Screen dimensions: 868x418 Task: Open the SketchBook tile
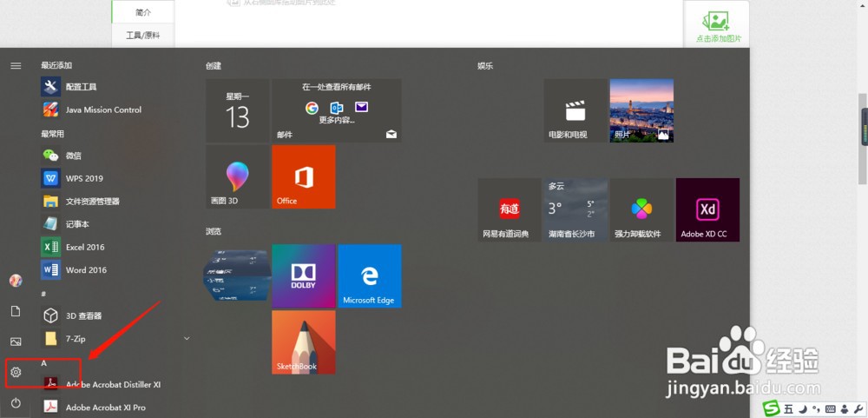coord(303,342)
